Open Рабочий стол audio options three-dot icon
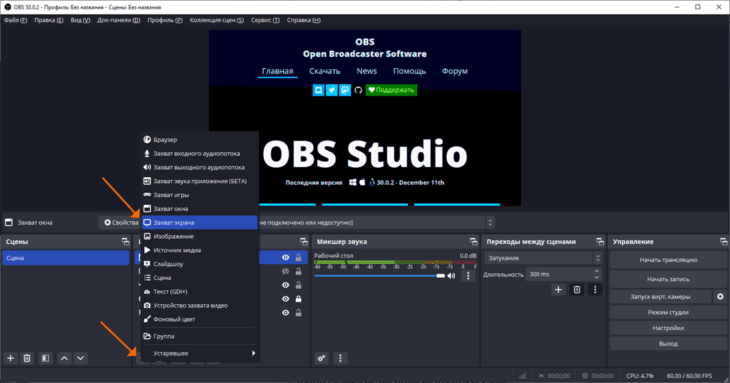730x383 pixels. [x=468, y=276]
